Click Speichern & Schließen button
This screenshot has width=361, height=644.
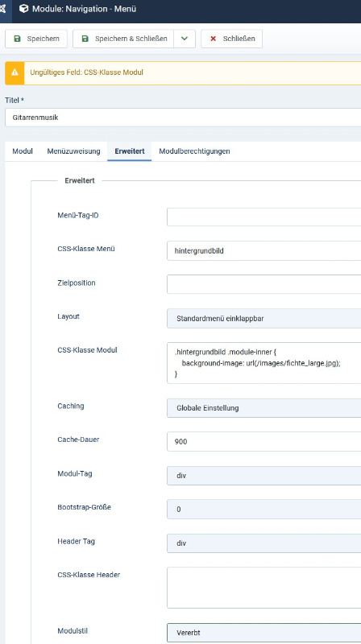123,39
